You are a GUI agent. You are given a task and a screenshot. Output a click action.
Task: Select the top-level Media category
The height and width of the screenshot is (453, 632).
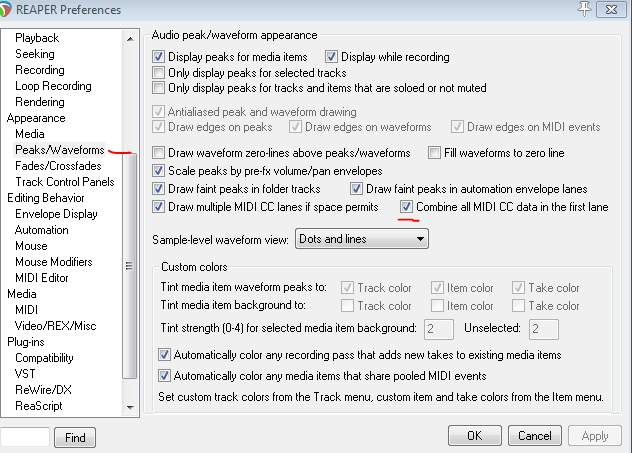[21, 294]
